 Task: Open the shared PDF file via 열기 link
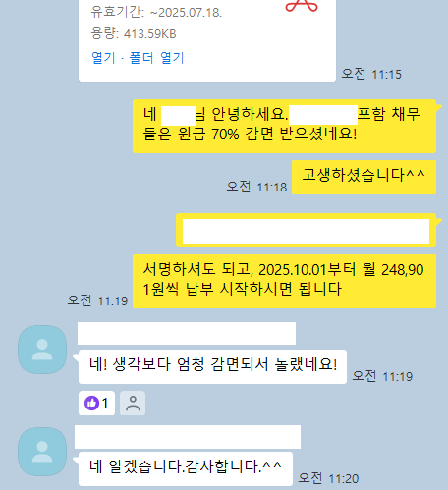click(103, 58)
